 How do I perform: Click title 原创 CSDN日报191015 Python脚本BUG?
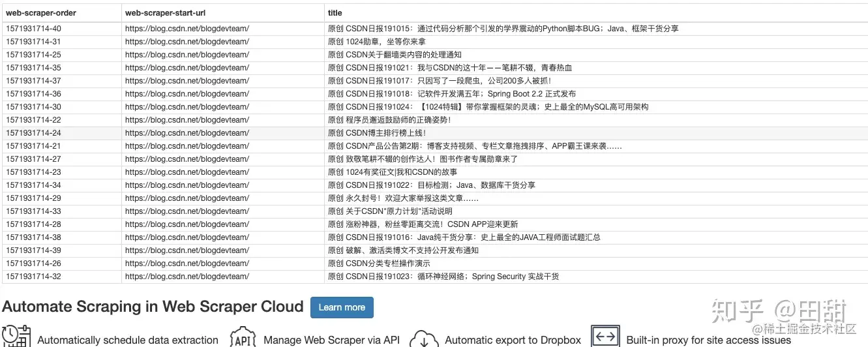click(503, 29)
